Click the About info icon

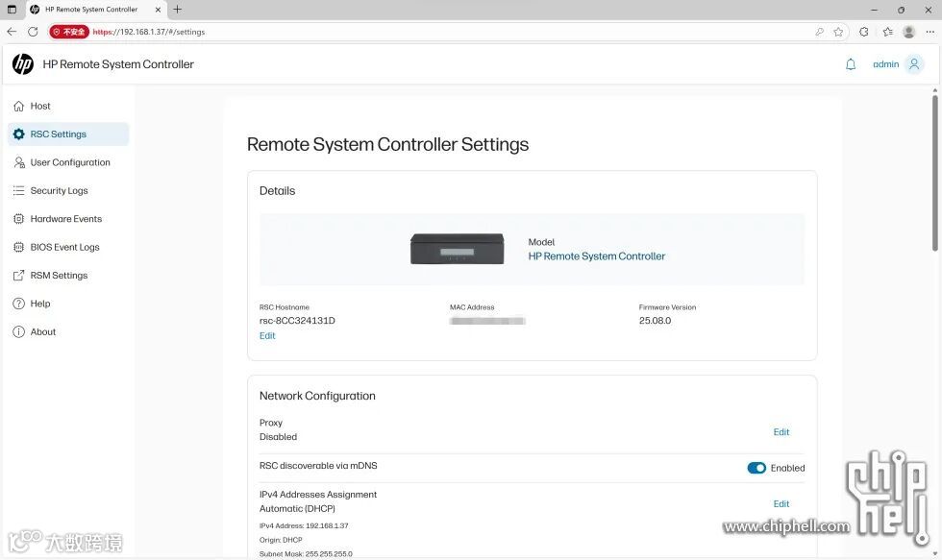[18, 331]
